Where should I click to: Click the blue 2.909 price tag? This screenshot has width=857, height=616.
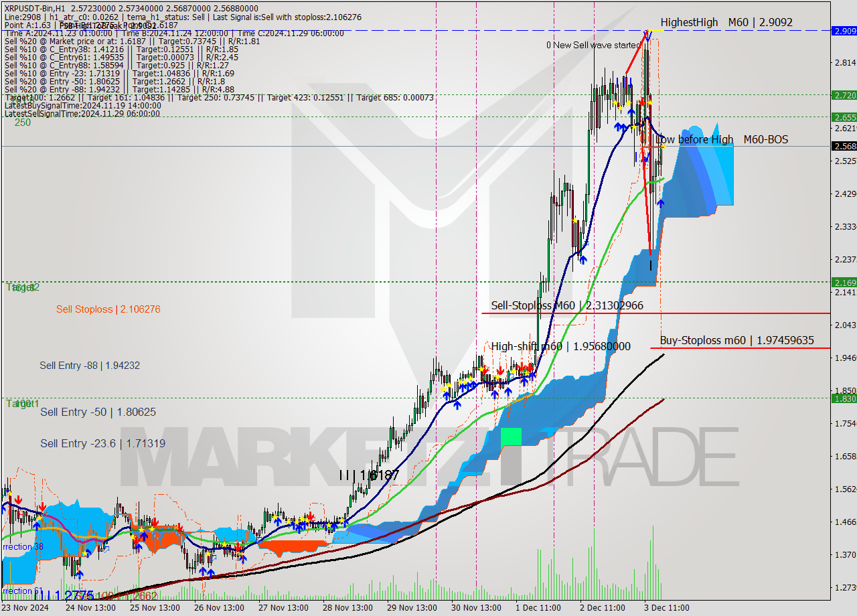843,31
